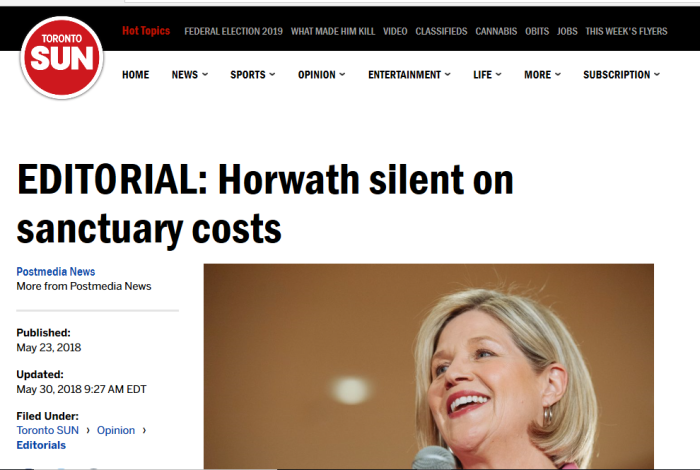Screen dimensions: 700x470
Task: Open Toronto SUN breadcrumb link
Action: click(x=48, y=430)
